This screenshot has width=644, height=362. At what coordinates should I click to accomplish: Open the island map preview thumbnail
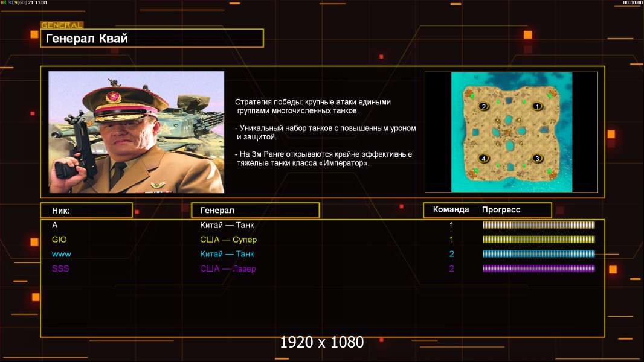(x=511, y=132)
